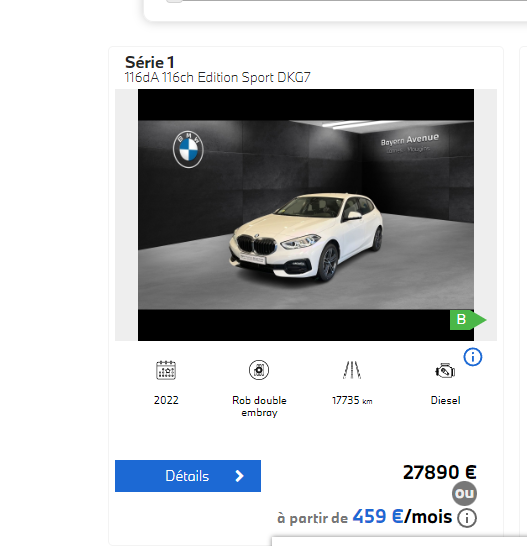The height and width of the screenshot is (546, 527).
Task: Click the Rob double embray label
Action: [x=259, y=406]
